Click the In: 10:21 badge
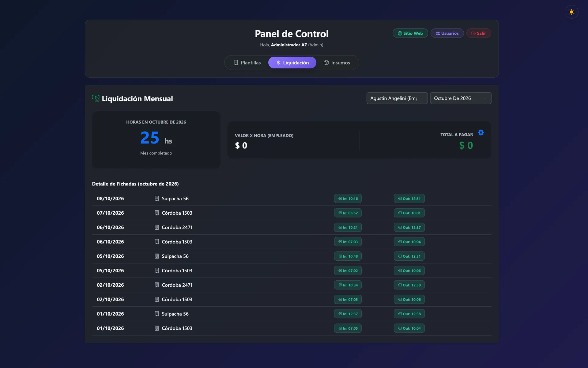 tap(348, 227)
